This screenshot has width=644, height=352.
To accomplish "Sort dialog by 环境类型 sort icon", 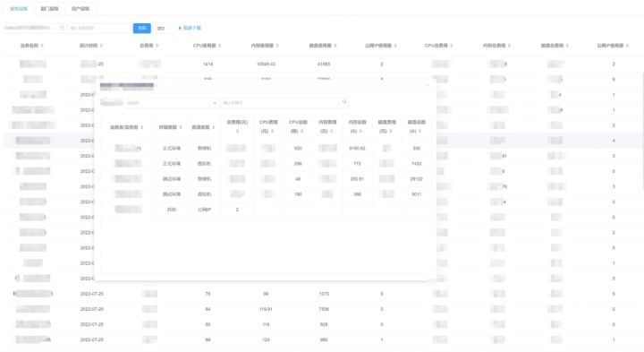I will tap(181, 127).
